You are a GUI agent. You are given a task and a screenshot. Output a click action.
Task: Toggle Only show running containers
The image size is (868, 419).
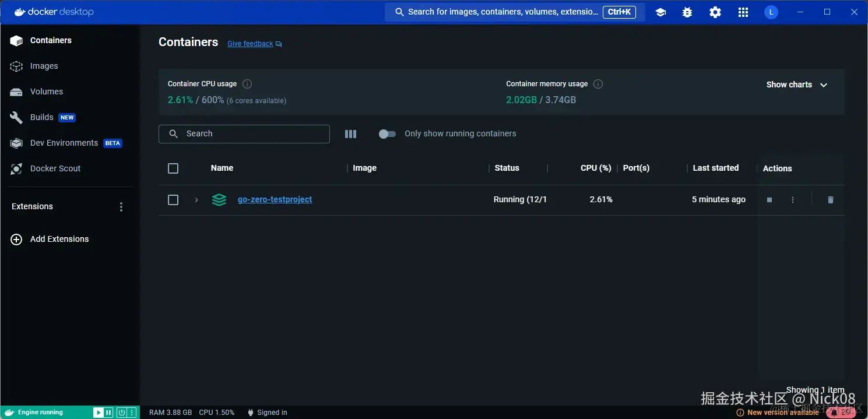[x=386, y=134]
